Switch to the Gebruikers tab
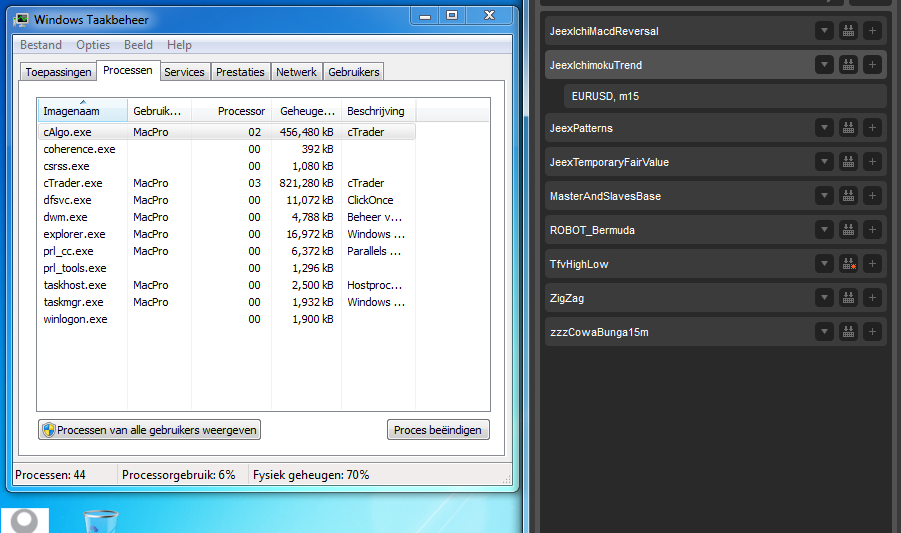This screenshot has height=533, width=901. pyautogui.click(x=354, y=72)
